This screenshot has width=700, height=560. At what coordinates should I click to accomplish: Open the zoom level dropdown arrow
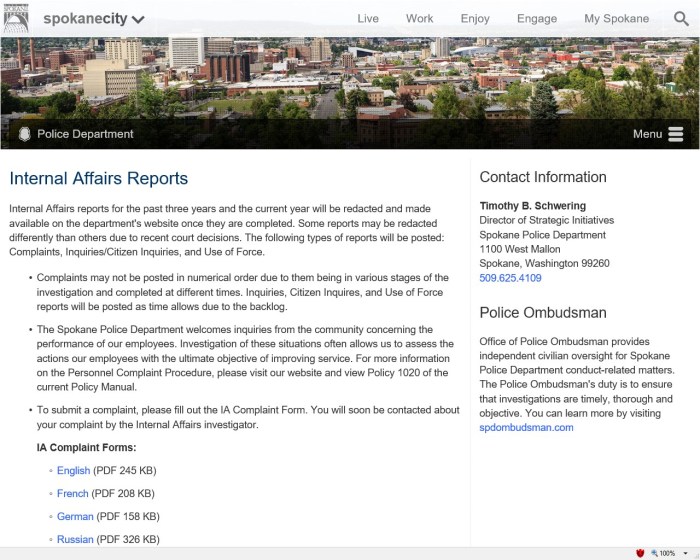click(685, 553)
